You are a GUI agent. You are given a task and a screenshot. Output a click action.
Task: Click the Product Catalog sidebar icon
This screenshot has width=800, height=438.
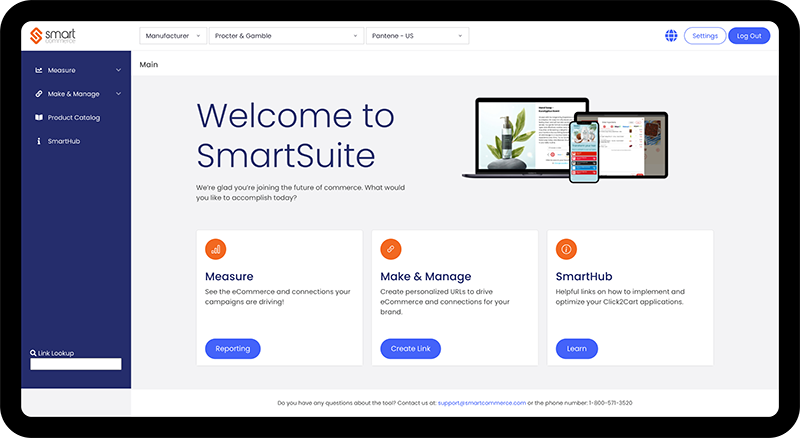pos(39,118)
